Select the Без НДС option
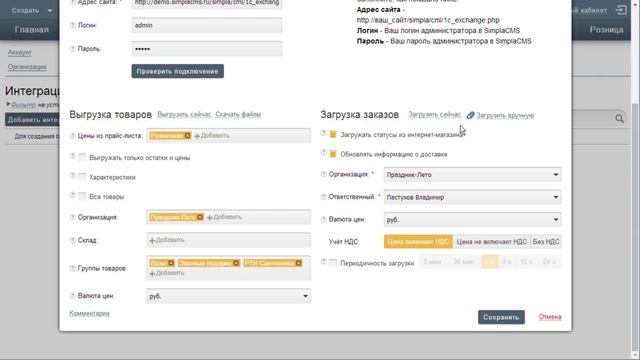 pos(546,242)
